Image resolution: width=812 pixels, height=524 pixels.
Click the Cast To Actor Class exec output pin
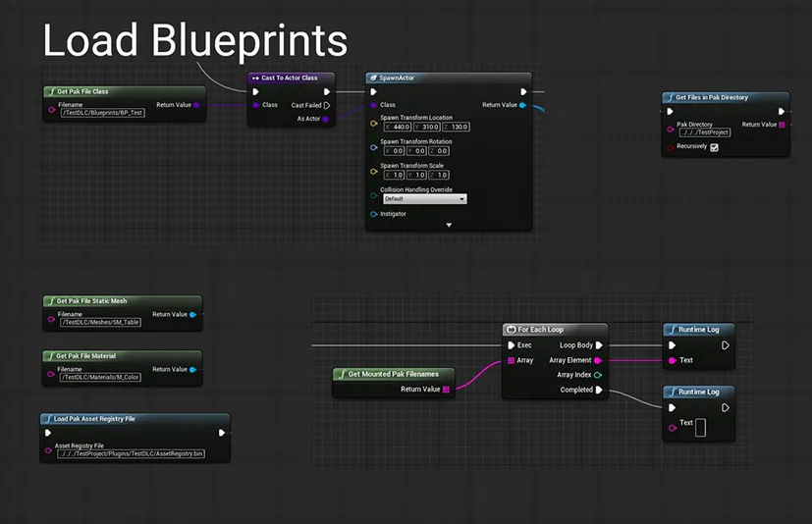[x=326, y=91]
